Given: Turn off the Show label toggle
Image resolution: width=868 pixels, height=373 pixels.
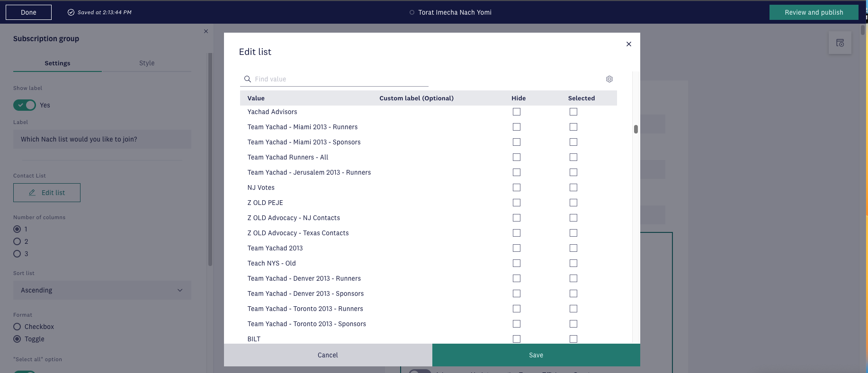Looking at the screenshot, I should point(25,105).
